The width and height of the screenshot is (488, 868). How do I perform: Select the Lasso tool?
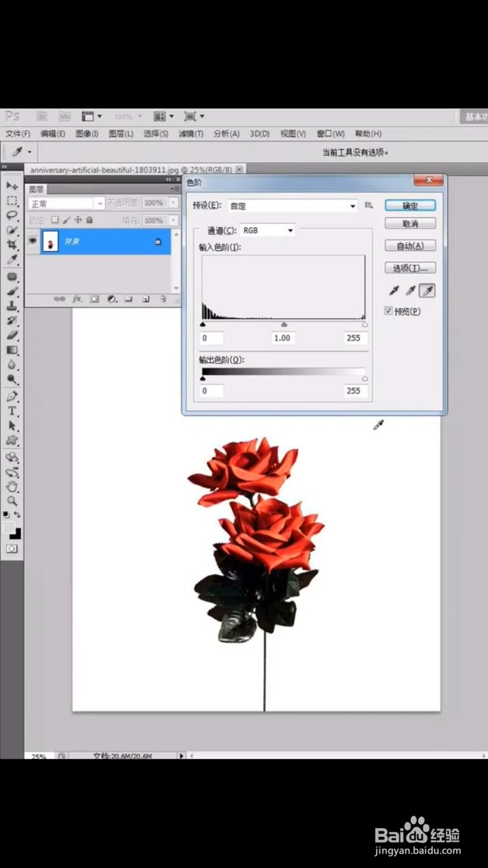point(12,216)
